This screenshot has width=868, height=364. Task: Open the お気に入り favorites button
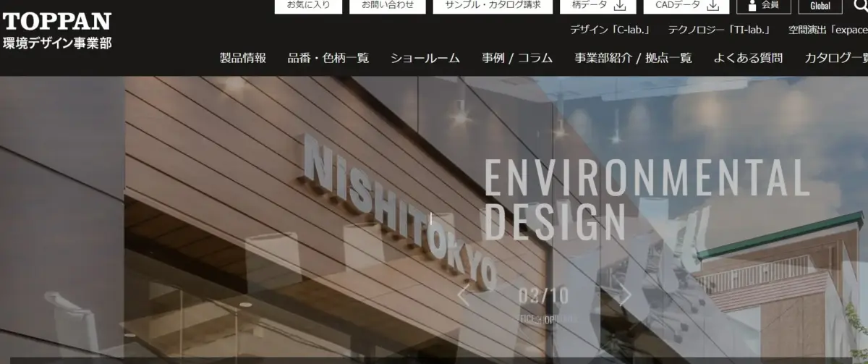click(308, 6)
